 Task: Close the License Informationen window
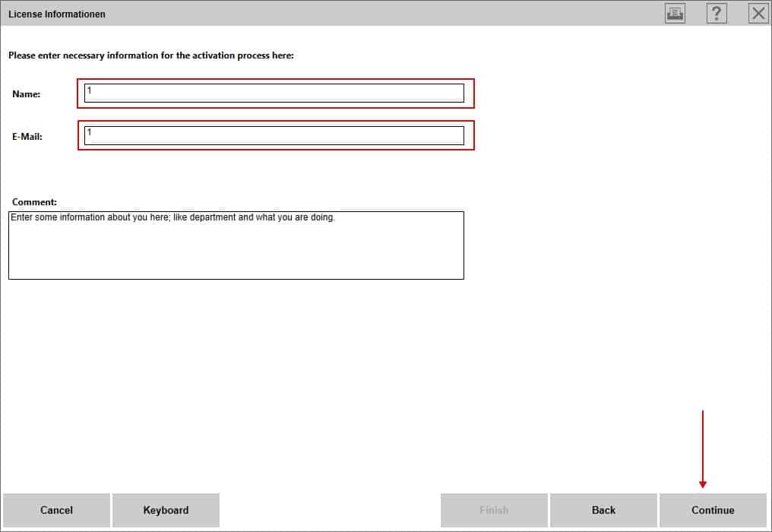point(758,14)
